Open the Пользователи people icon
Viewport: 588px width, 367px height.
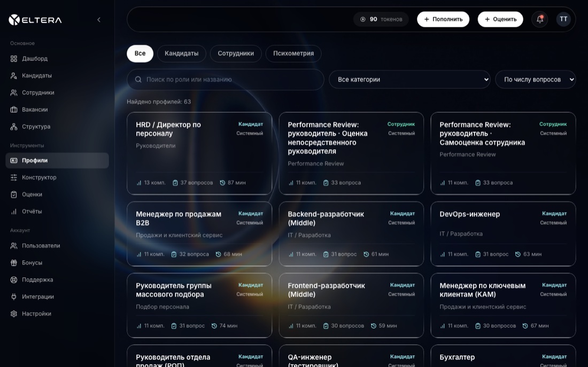coord(14,246)
